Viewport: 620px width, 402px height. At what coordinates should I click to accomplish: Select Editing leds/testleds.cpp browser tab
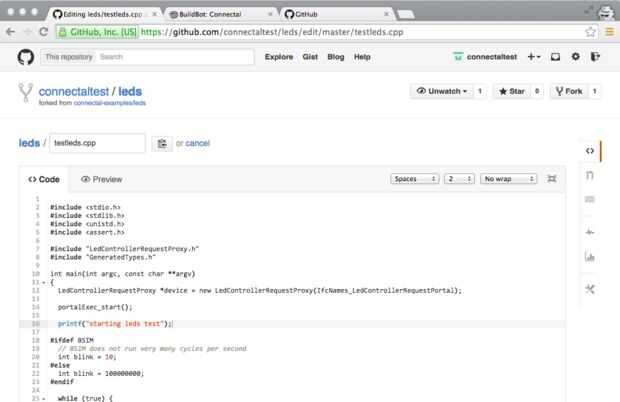104,14
